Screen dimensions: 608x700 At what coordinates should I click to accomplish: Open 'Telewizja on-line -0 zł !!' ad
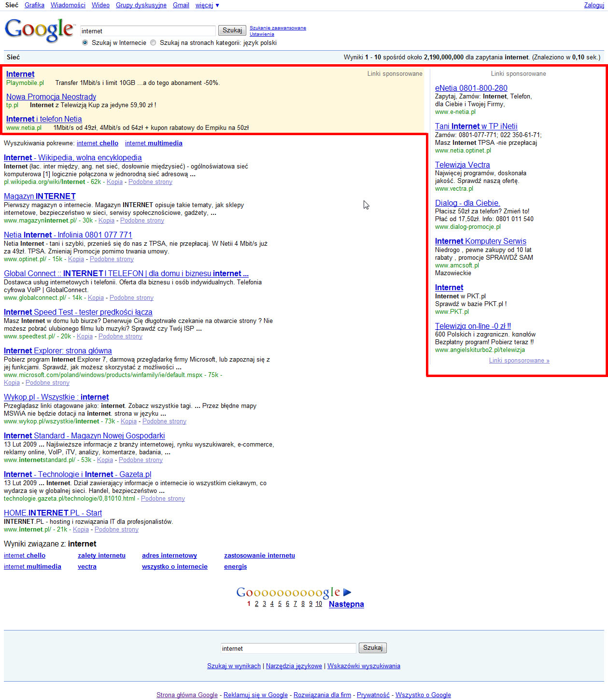click(x=473, y=326)
